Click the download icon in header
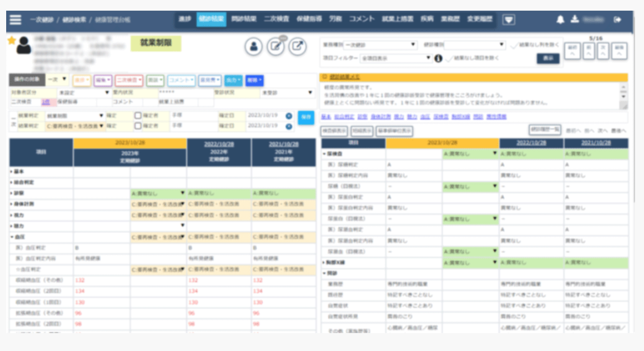The image size is (644, 351). click(x=574, y=20)
